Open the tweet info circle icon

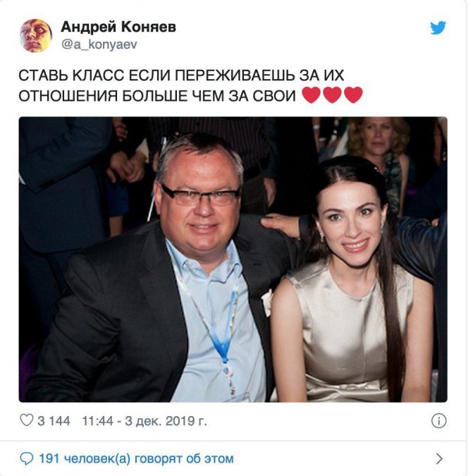[x=438, y=421]
